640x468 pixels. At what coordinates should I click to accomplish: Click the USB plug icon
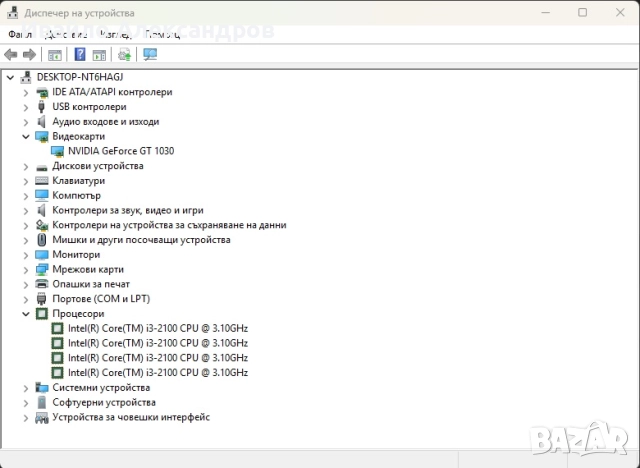41,107
